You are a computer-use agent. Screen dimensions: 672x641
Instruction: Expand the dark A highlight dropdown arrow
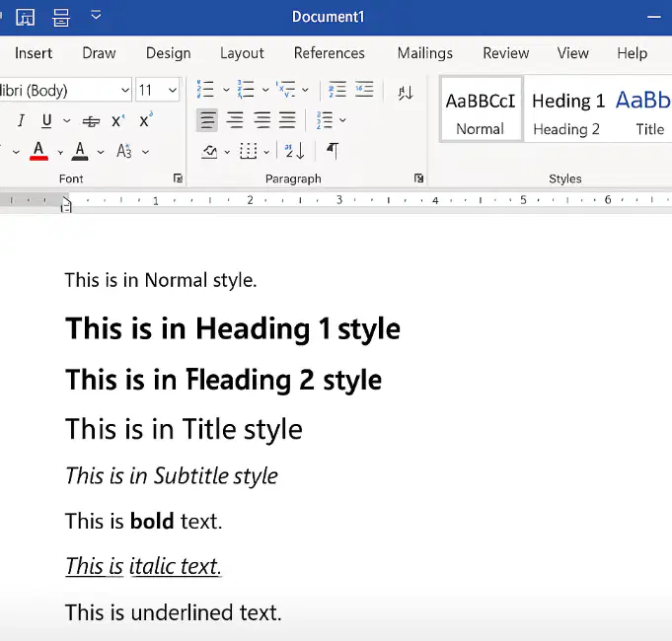point(101,152)
